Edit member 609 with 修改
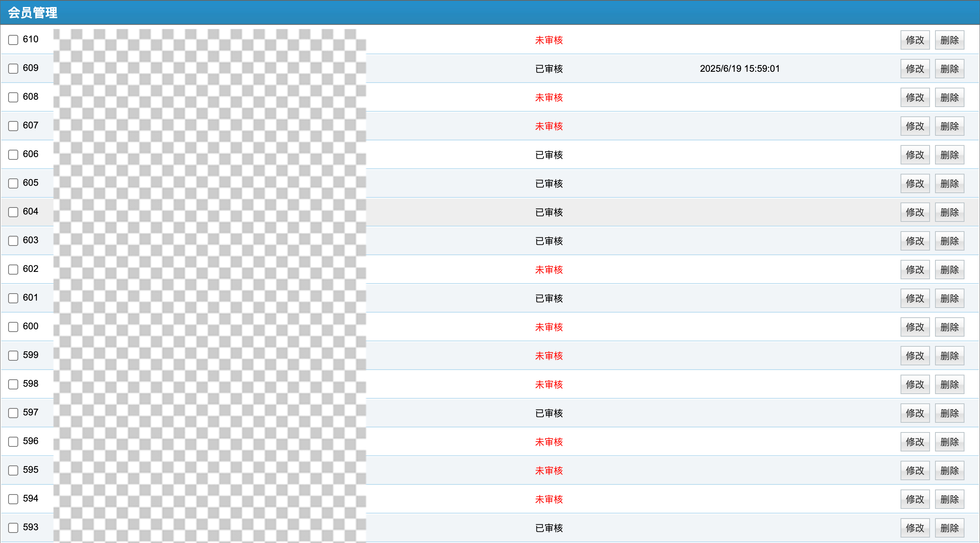The image size is (980, 543). [915, 69]
